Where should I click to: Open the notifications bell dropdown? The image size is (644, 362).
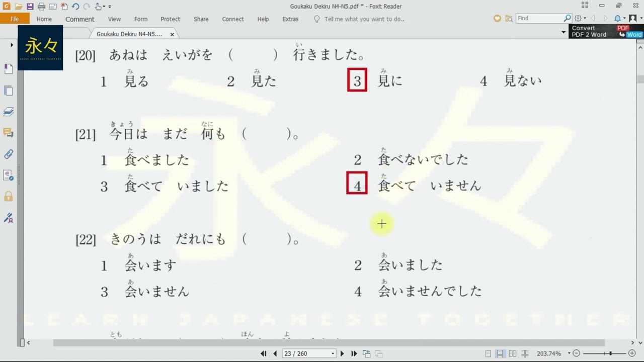tap(619, 19)
